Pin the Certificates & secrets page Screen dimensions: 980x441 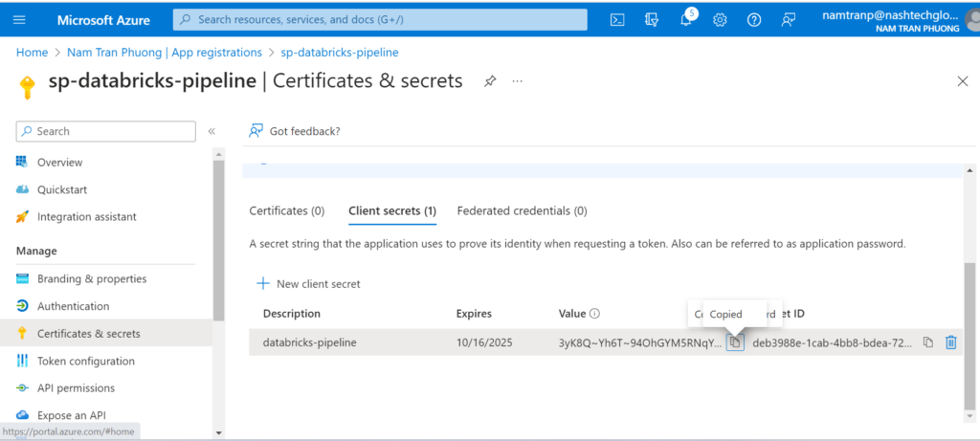490,81
